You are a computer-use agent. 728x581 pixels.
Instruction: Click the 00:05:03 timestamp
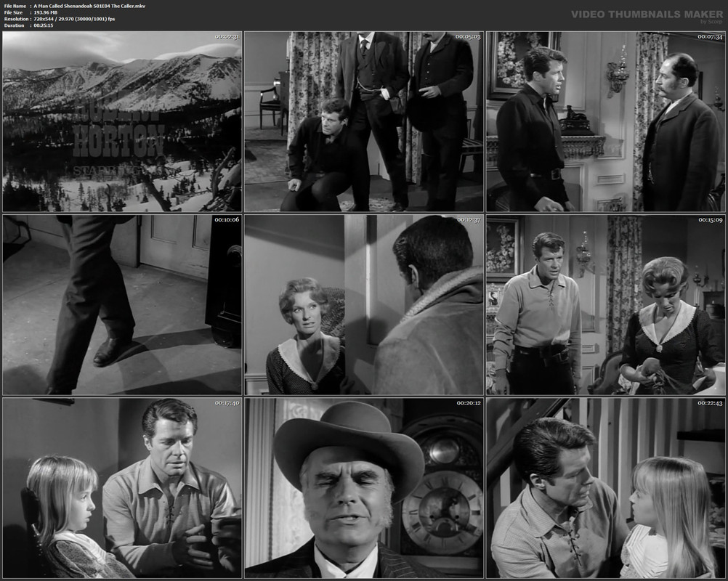tap(468, 36)
